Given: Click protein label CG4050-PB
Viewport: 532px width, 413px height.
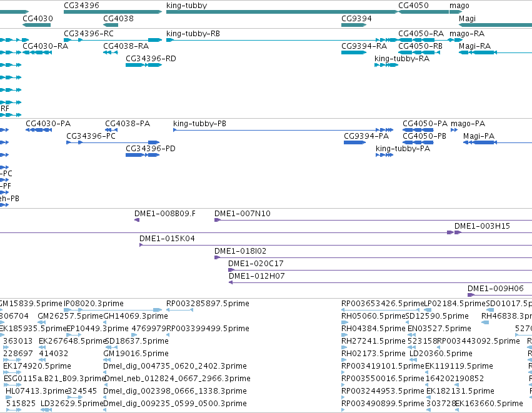Looking at the screenshot, I should [x=424, y=136].
